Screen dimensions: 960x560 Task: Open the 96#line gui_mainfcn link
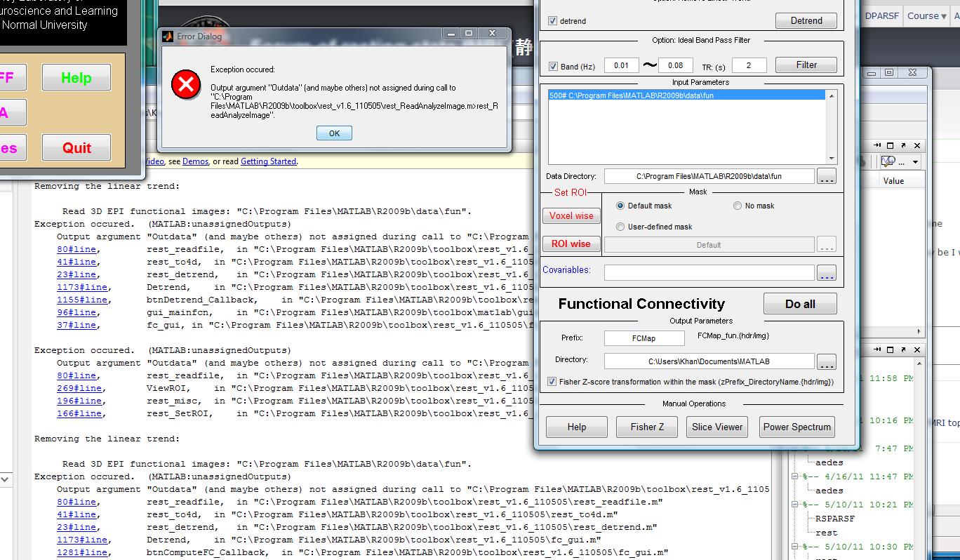pyautogui.click(x=77, y=312)
